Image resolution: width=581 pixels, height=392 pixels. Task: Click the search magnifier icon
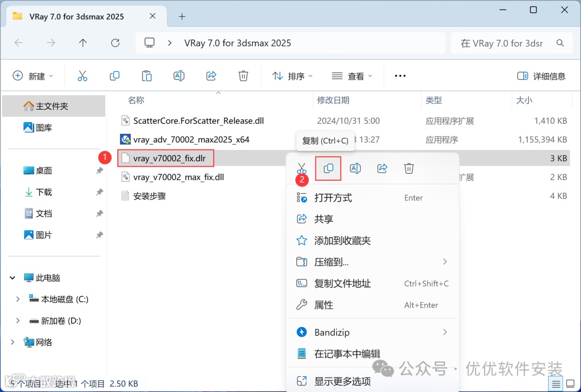560,43
